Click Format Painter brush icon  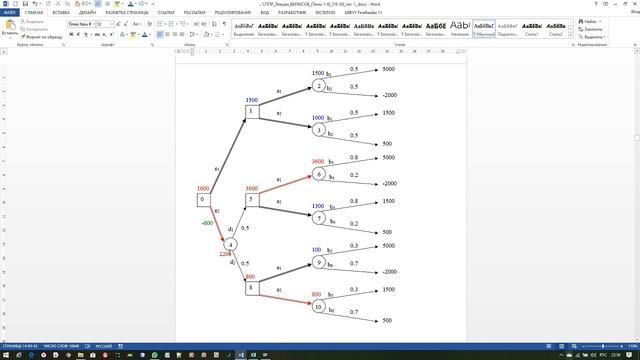[23, 37]
